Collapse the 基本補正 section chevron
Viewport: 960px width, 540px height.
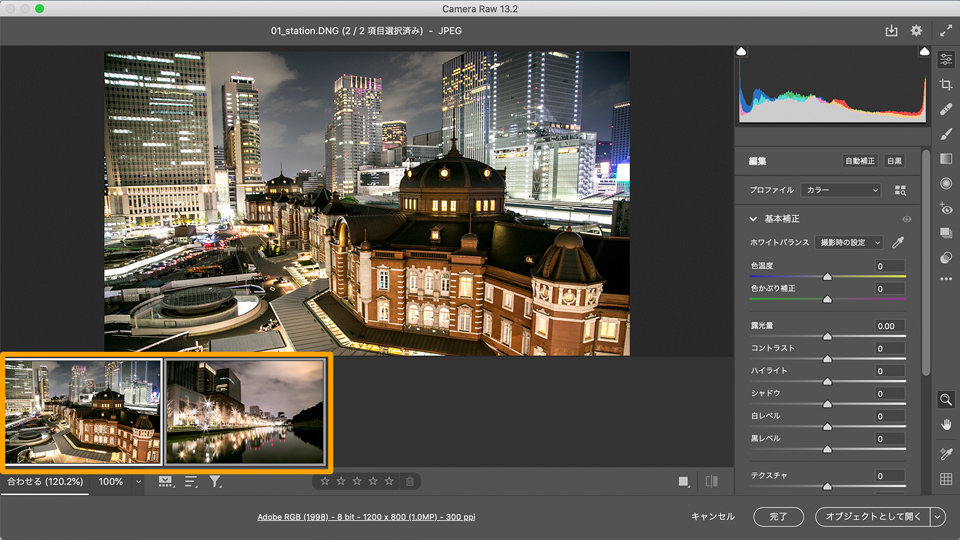[753, 219]
